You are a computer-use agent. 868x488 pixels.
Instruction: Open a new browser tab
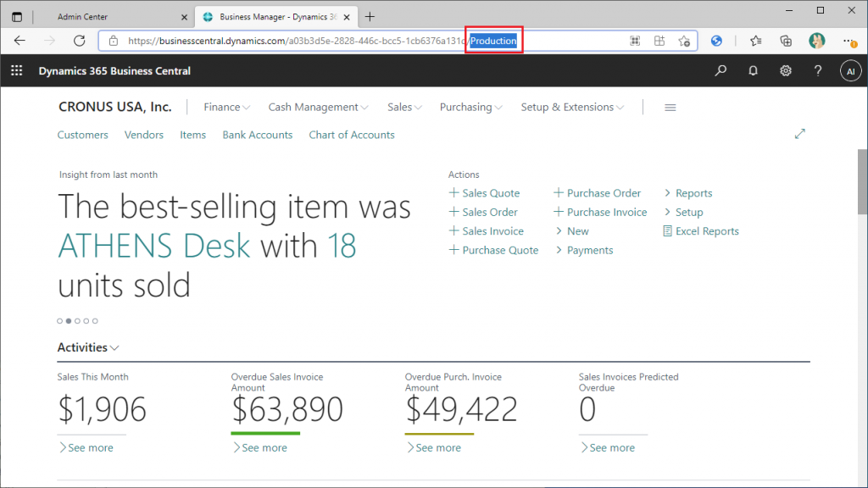click(370, 17)
